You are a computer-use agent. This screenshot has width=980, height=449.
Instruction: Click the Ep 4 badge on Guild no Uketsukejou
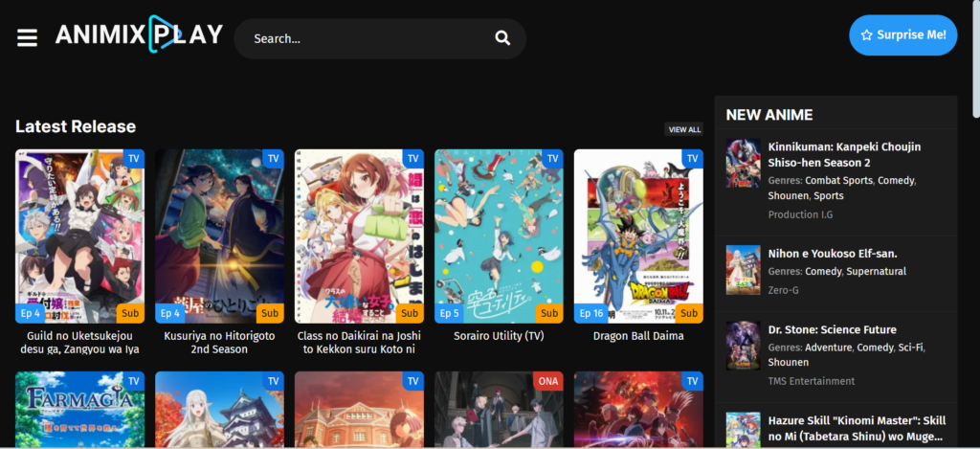31,313
